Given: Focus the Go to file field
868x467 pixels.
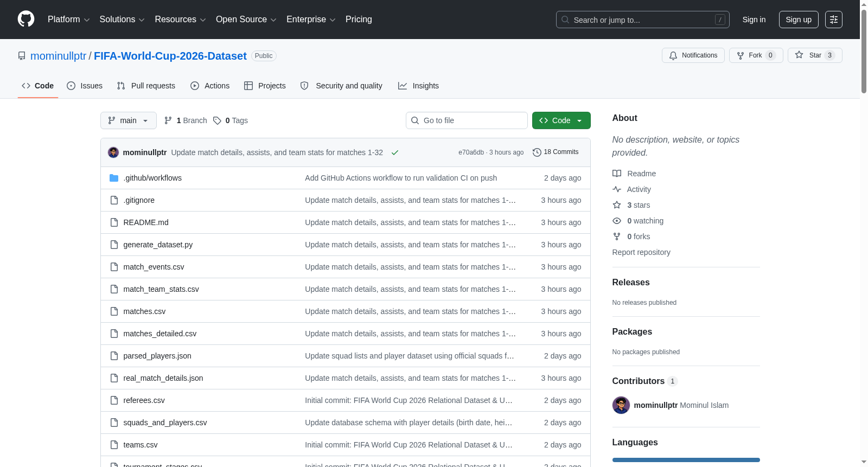Looking at the screenshot, I should [x=467, y=120].
